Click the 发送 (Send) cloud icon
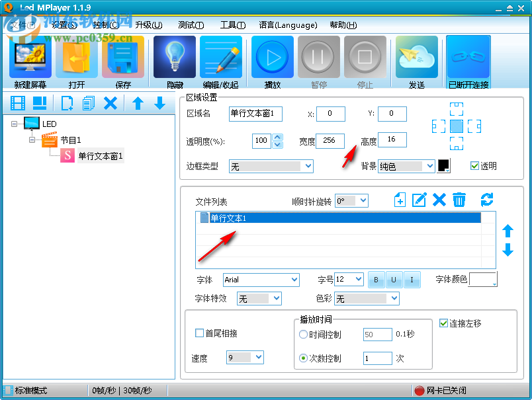The width and height of the screenshot is (532, 400). [x=416, y=57]
